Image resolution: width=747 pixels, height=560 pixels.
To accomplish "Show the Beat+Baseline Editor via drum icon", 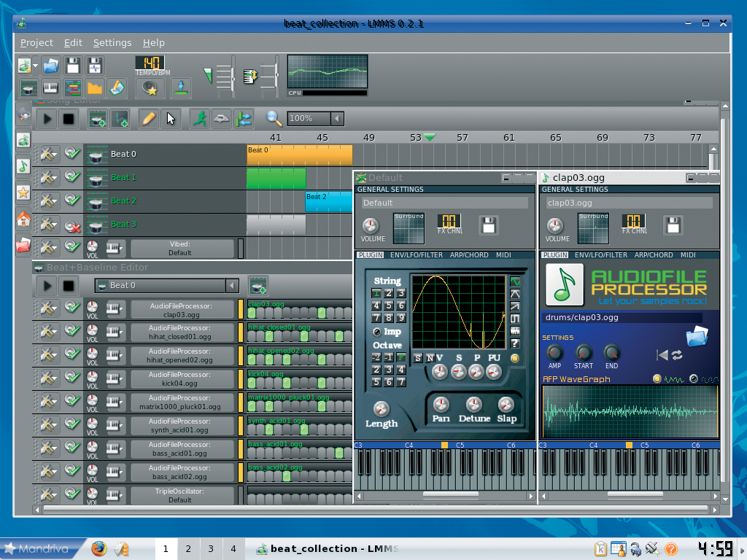I will coord(28,88).
